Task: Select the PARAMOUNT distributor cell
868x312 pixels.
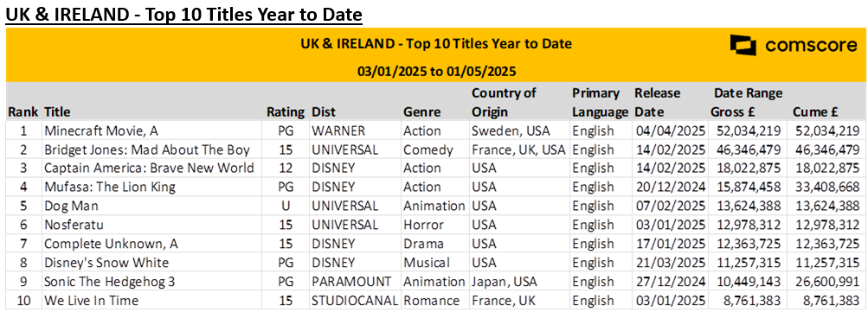Action: click(351, 282)
